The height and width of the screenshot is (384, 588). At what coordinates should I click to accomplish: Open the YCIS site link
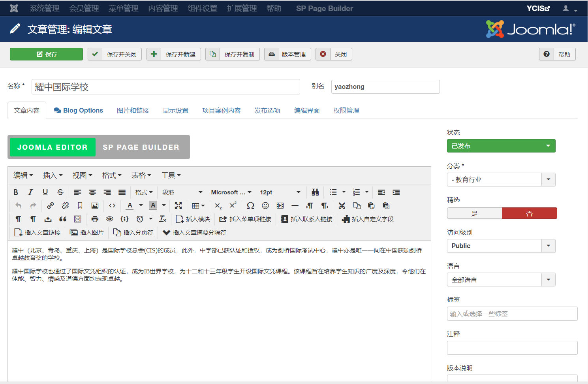click(538, 8)
